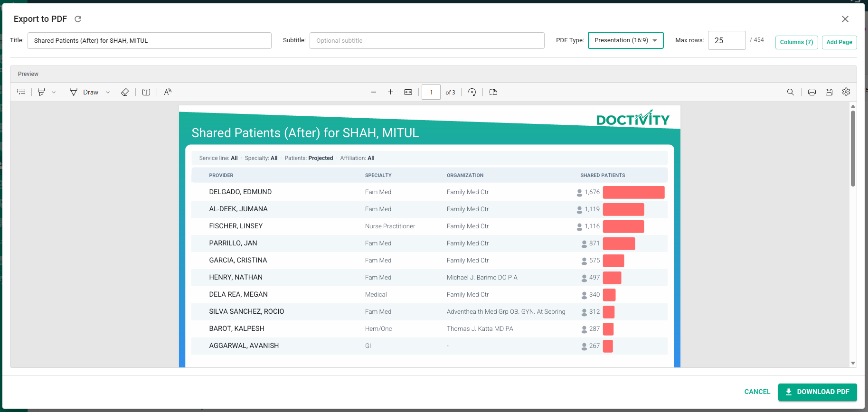This screenshot has height=412, width=868.
Task: Expand the highlighter options chevron
Action: pyautogui.click(x=54, y=93)
